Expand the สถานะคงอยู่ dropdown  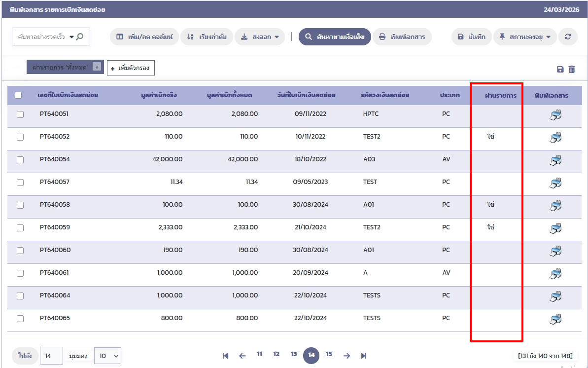coord(525,37)
